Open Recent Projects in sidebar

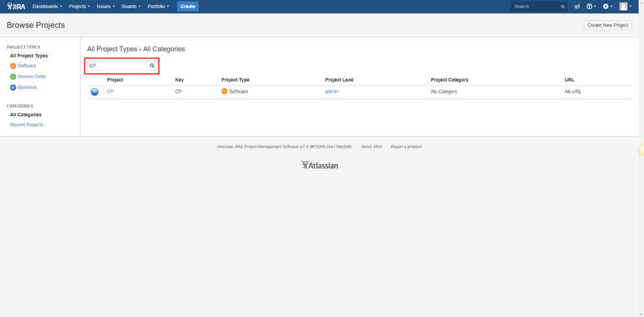click(x=26, y=124)
